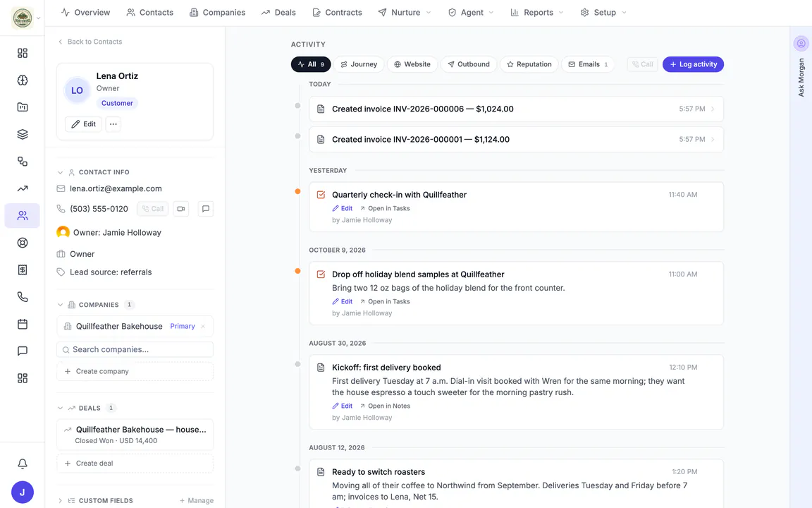812x508 pixels.
Task: Click the dashboard grid icon in the sidebar
Action: coord(23,53)
